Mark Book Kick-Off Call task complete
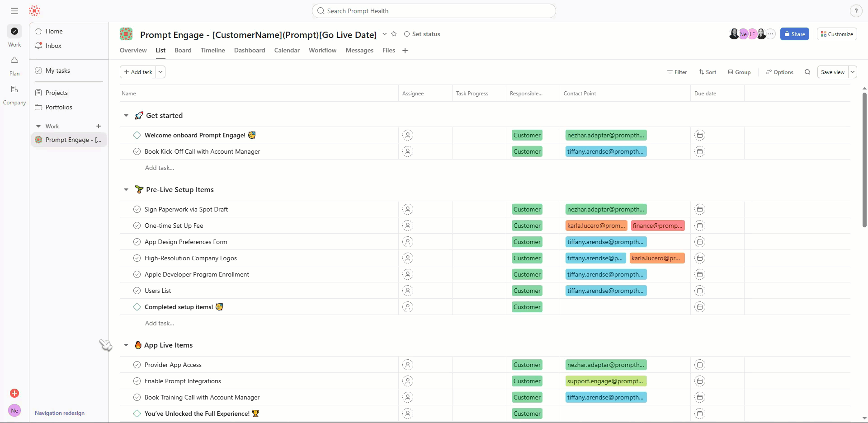The width and height of the screenshot is (868, 423). coord(137,151)
